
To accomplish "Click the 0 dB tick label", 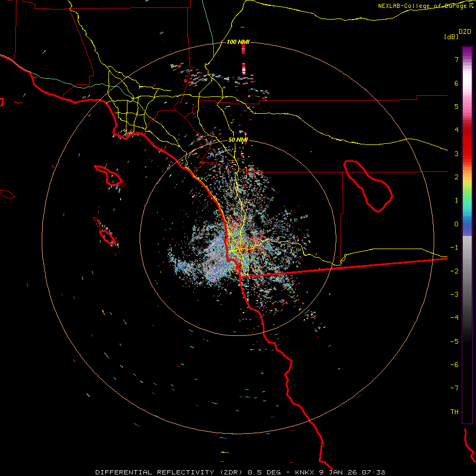I will (456, 224).
